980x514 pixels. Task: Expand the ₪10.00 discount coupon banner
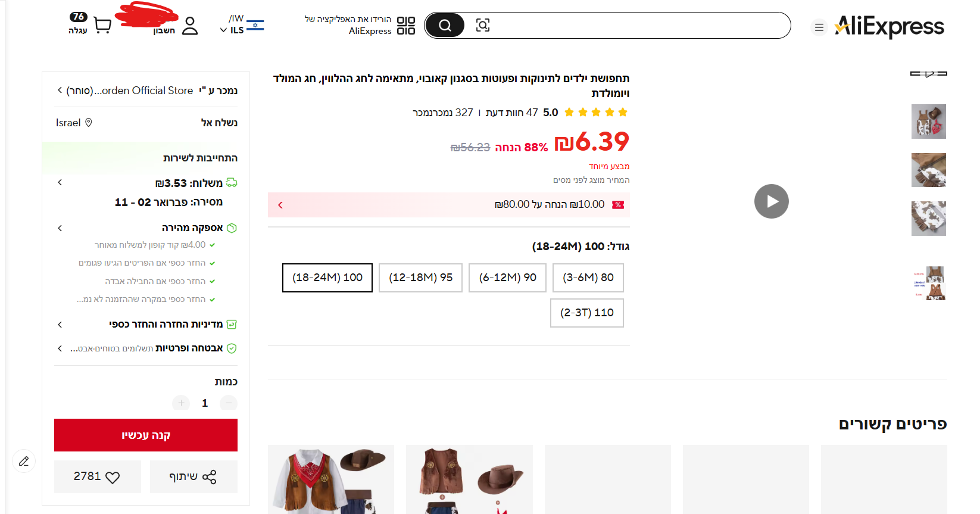point(280,205)
